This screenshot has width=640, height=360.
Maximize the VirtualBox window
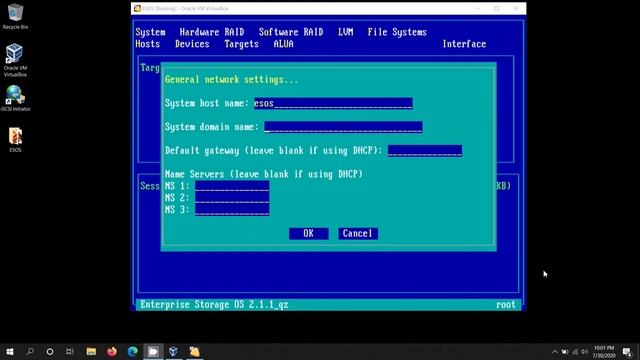click(496, 9)
